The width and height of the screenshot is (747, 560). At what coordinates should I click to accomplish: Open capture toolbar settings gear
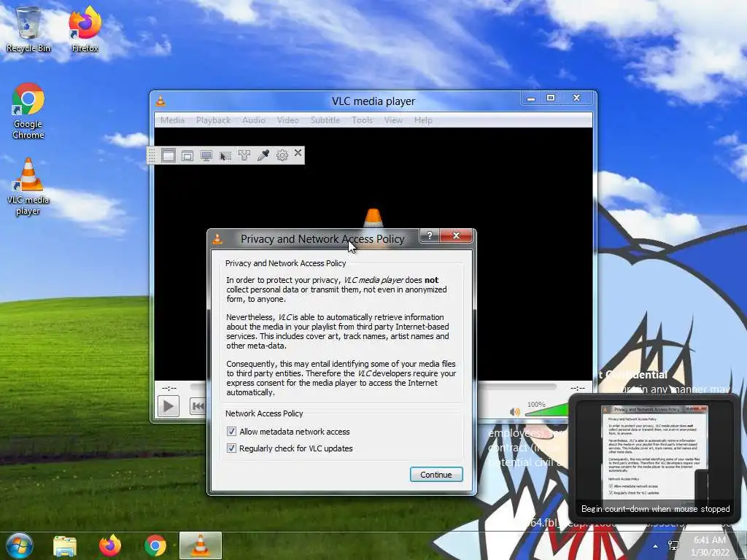click(x=282, y=155)
